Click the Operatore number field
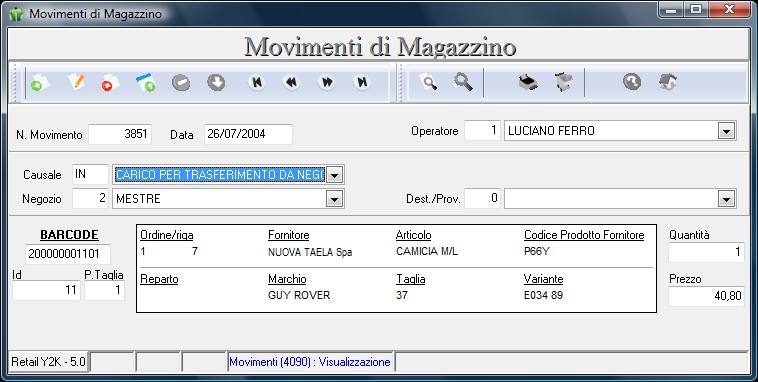758x382 pixels. tap(482, 131)
